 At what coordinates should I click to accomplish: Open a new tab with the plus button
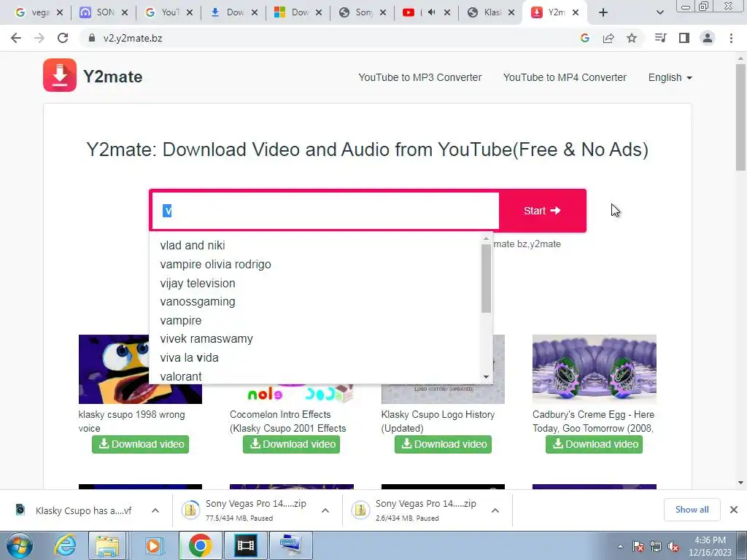click(x=603, y=12)
